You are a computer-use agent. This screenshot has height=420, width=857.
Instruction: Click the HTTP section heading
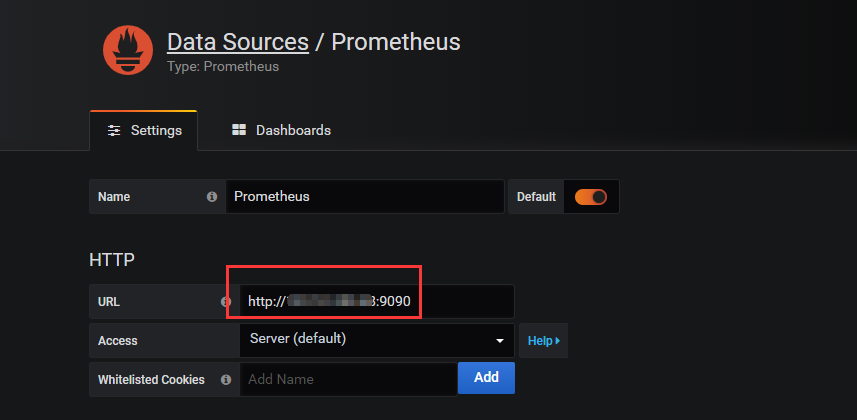[112, 260]
